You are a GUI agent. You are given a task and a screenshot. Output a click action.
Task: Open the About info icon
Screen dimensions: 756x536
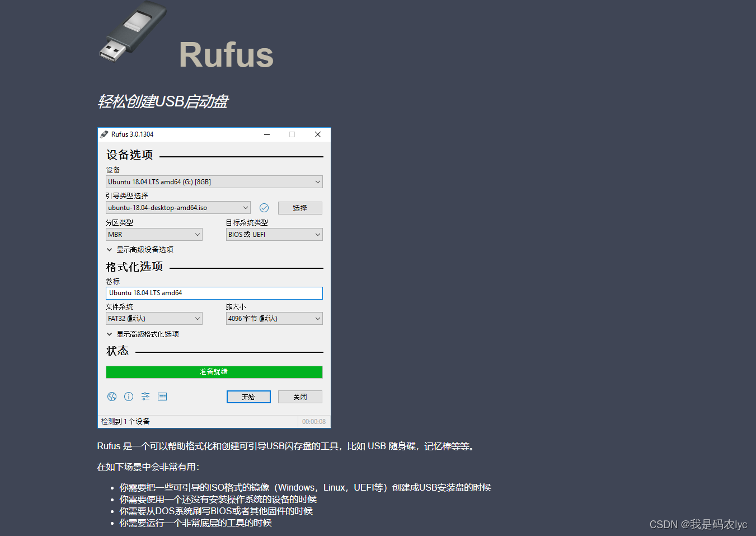point(129,397)
